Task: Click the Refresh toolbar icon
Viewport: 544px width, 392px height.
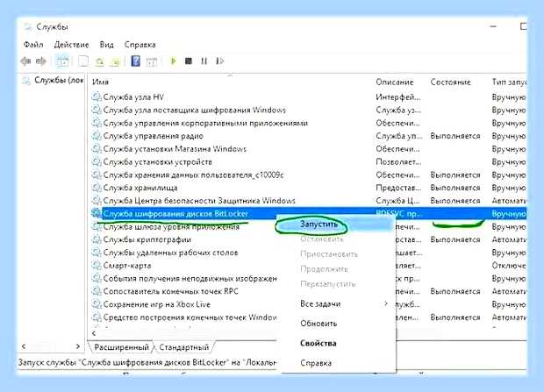Action: pos(99,61)
